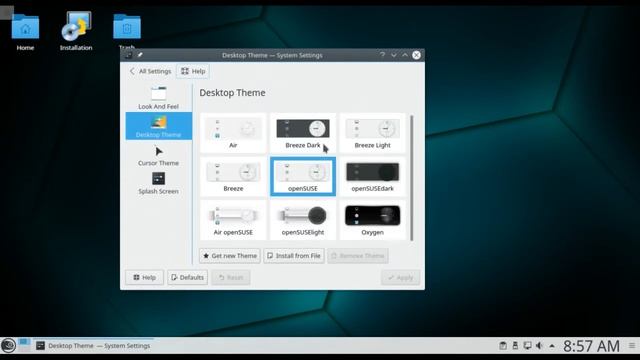The width and height of the screenshot is (640, 360).
Task: Pick the Breeze theme
Action: [x=233, y=177]
